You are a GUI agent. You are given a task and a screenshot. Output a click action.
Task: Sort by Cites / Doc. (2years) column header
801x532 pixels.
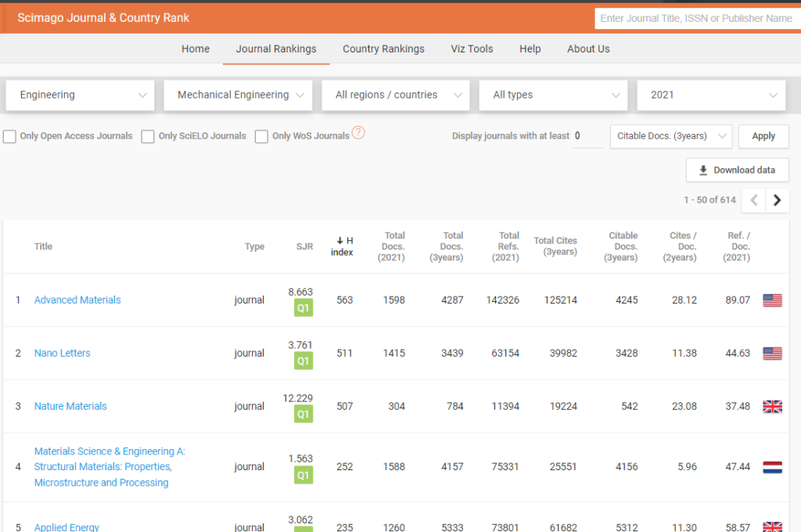[x=680, y=247]
